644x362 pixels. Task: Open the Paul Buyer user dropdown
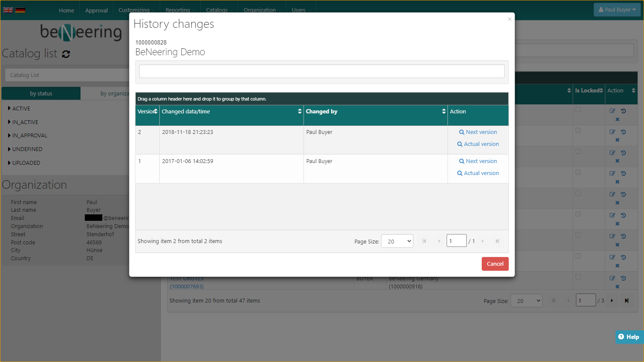[617, 10]
